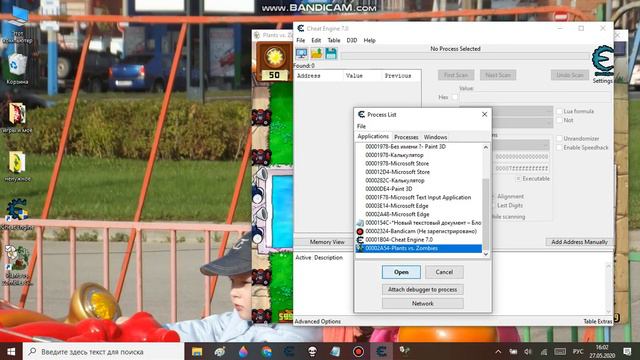Open the Paint palette taskbar icon
The height and width of the screenshot is (360, 640).
click(220, 351)
